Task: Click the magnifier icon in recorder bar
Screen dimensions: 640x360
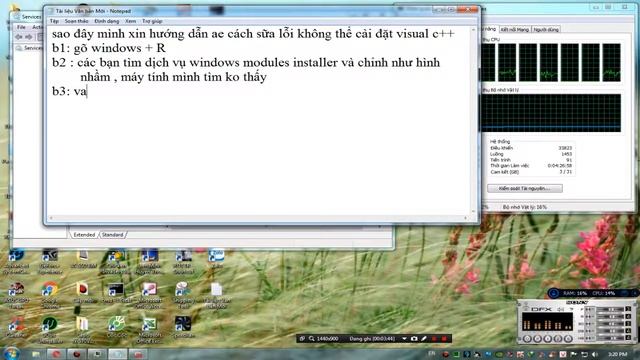Action: [x=311, y=338]
